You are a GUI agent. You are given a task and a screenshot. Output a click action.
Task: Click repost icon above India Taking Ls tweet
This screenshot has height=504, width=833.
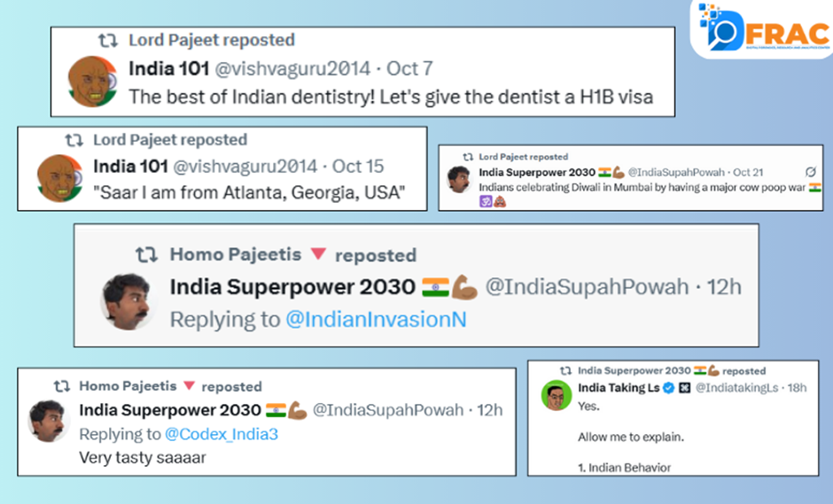pyautogui.click(x=565, y=371)
